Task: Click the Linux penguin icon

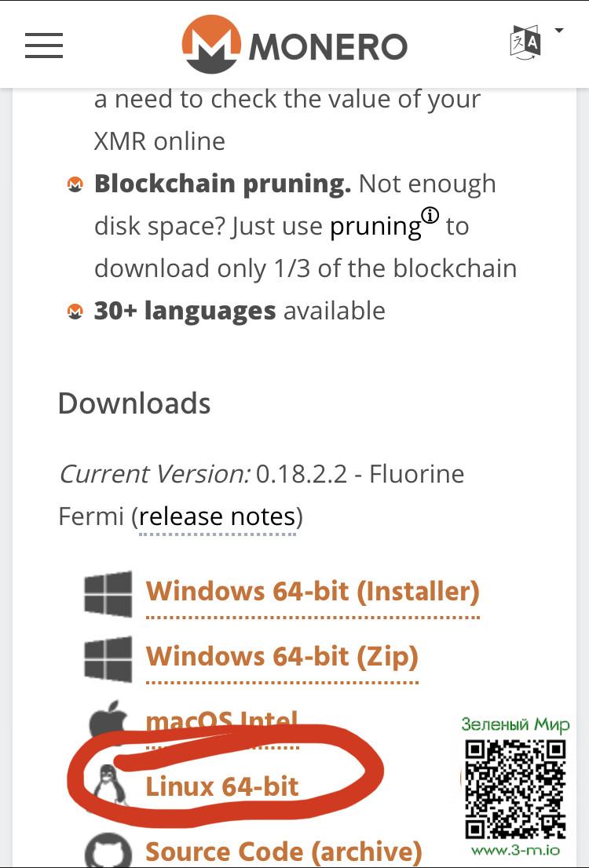Action: click(x=108, y=785)
